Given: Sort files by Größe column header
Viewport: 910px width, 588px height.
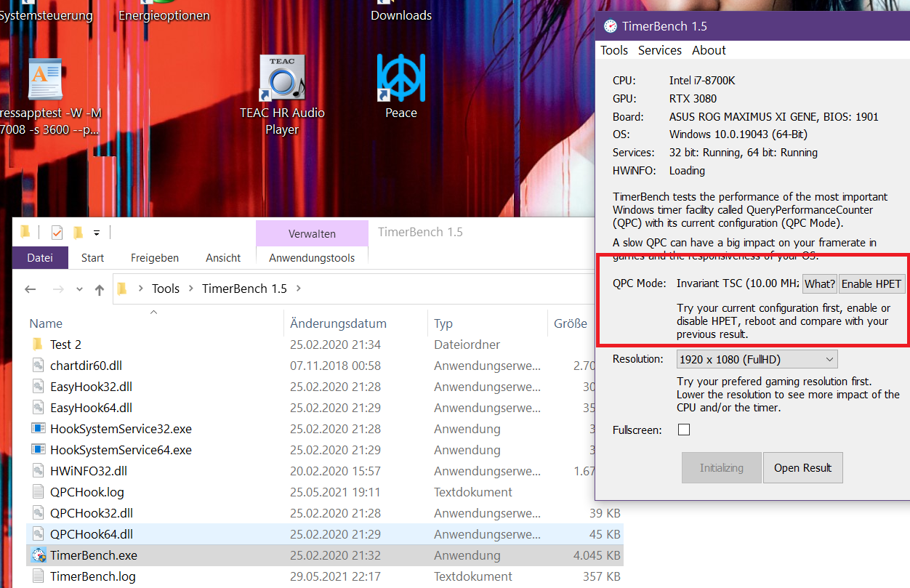Looking at the screenshot, I should click(571, 323).
